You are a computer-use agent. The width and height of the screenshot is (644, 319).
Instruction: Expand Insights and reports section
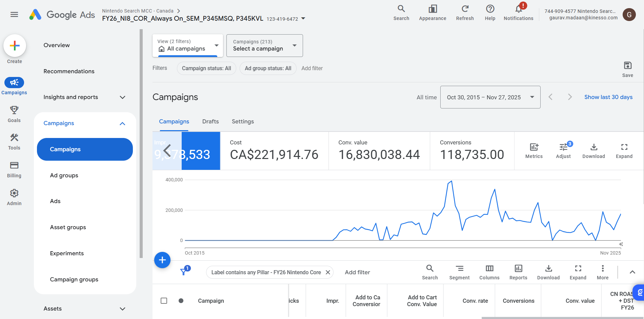click(x=122, y=97)
